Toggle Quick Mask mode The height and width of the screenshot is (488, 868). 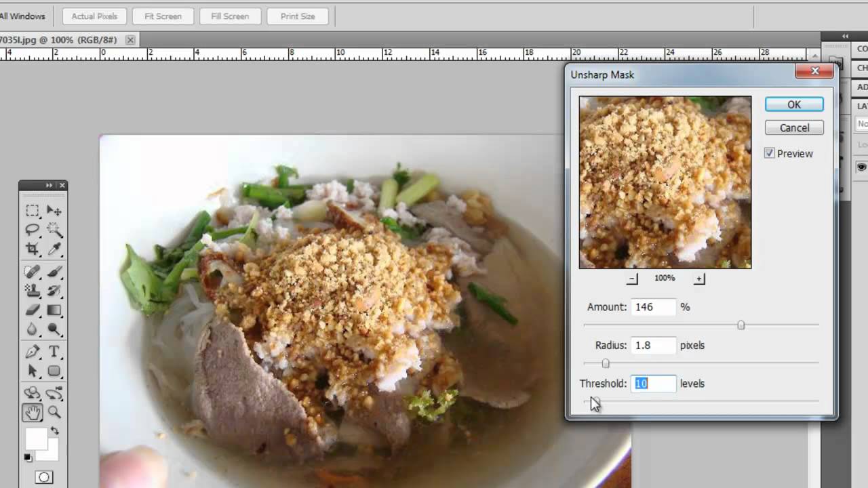[43, 477]
